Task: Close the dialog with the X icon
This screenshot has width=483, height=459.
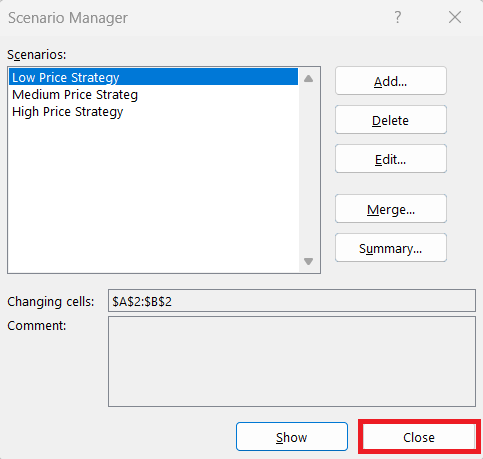Action: pyautogui.click(x=455, y=17)
